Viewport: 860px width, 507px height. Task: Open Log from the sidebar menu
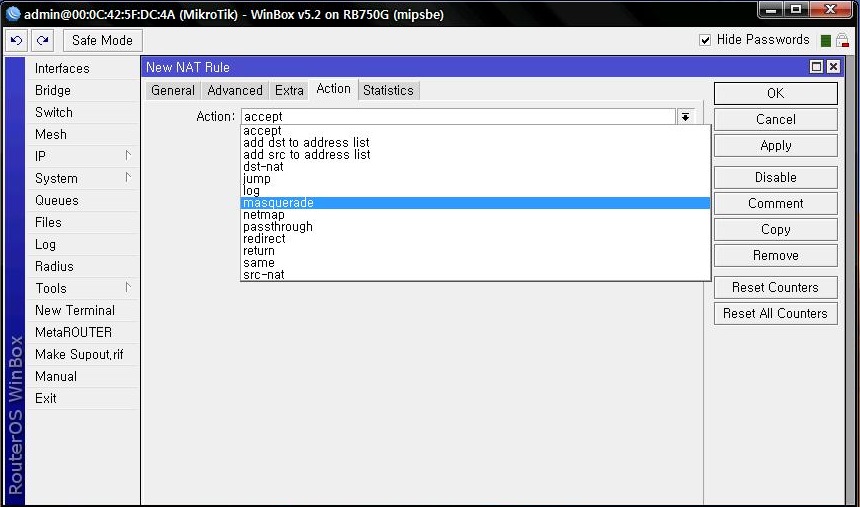coord(83,244)
